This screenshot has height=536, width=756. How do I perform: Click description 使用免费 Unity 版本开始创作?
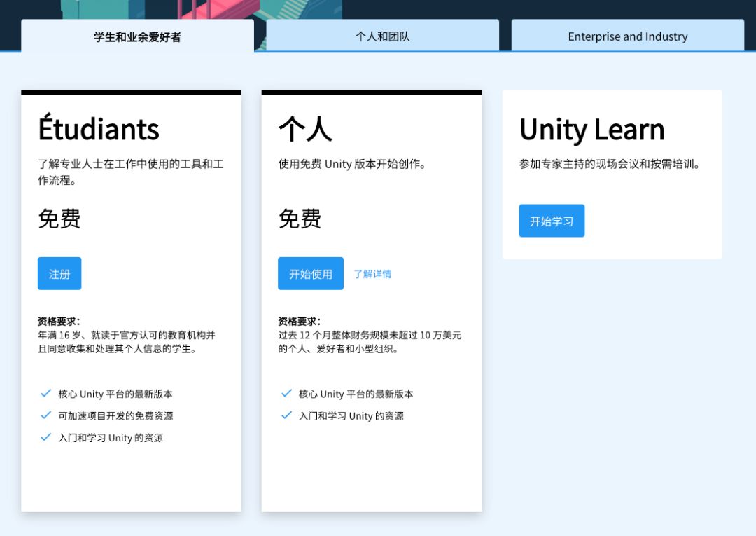pos(352,164)
